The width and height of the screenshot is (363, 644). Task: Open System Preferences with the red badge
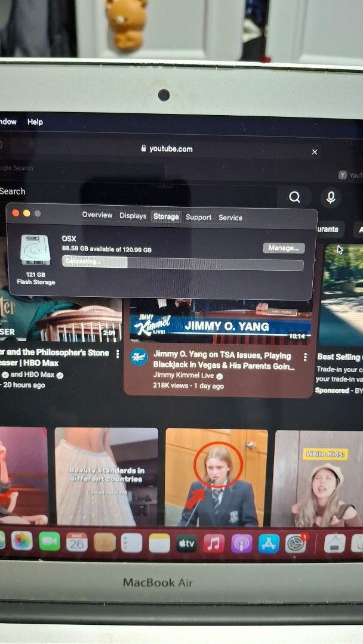click(296, 543)
